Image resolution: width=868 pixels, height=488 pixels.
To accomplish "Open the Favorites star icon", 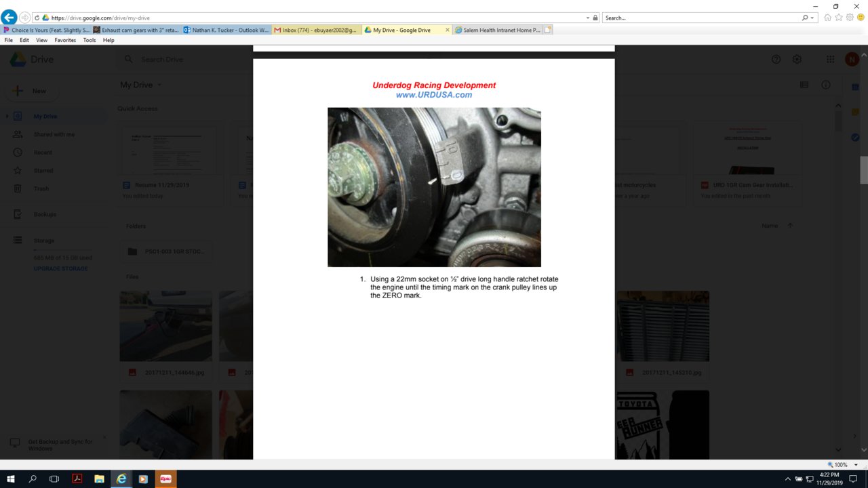I will [x=839, y=18].
